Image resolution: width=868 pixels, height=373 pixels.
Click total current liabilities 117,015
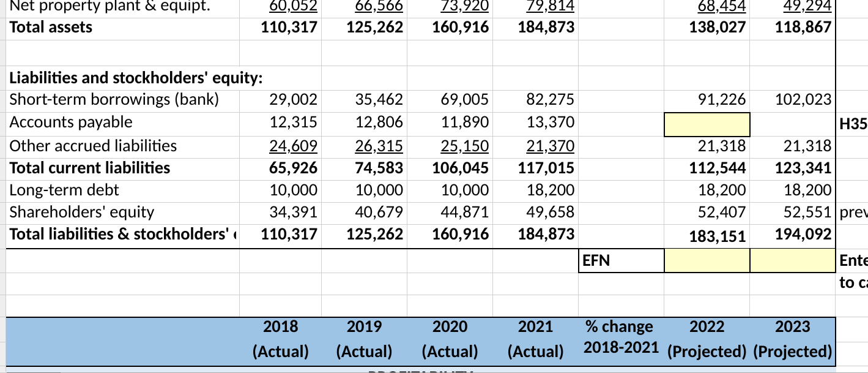546,168
